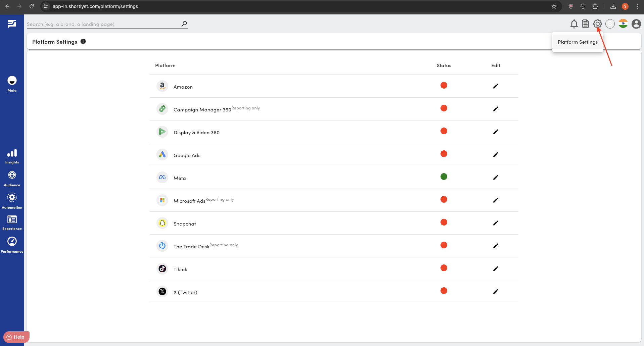Click the Tiktok logo icon
644x346 pixels.
pyautogui.click(x=162, y=269)
